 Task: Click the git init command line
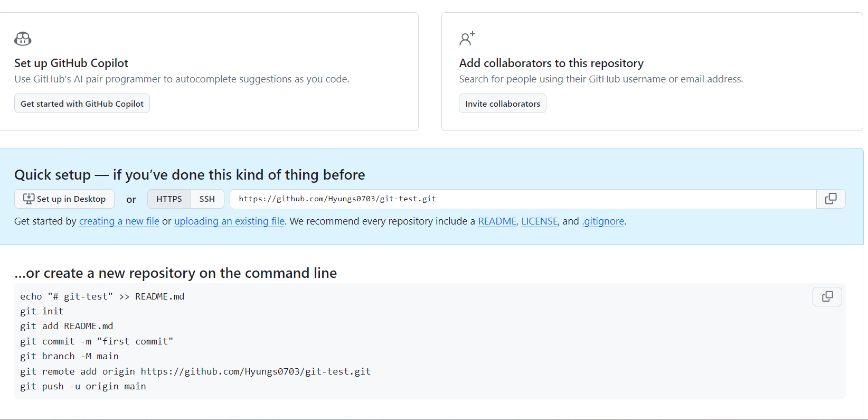click(x=42, y=311)
